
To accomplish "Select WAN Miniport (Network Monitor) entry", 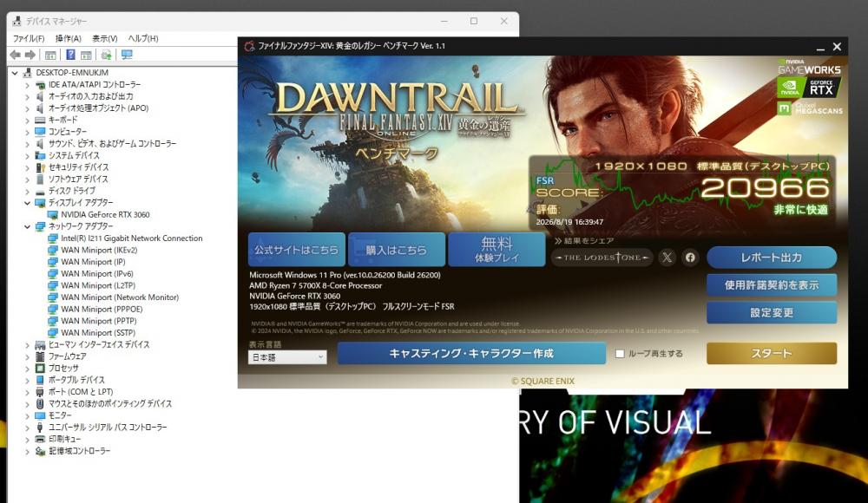I will (120, 297).
